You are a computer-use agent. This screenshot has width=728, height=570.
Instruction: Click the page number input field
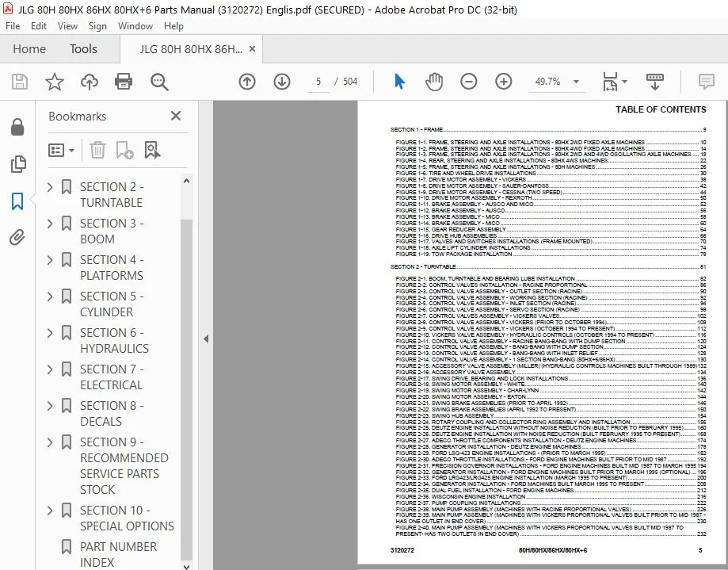coord(318,82)
